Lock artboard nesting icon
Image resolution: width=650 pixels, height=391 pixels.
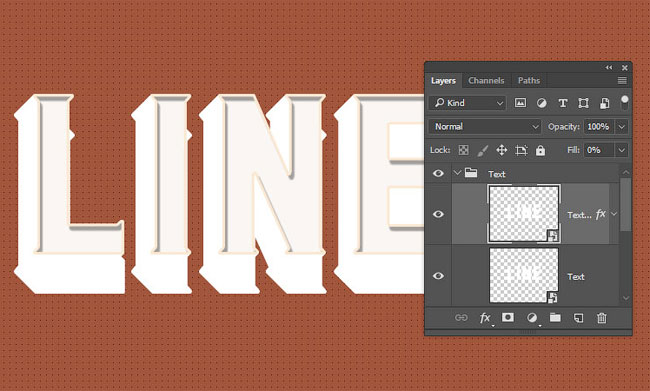[521, 150]
